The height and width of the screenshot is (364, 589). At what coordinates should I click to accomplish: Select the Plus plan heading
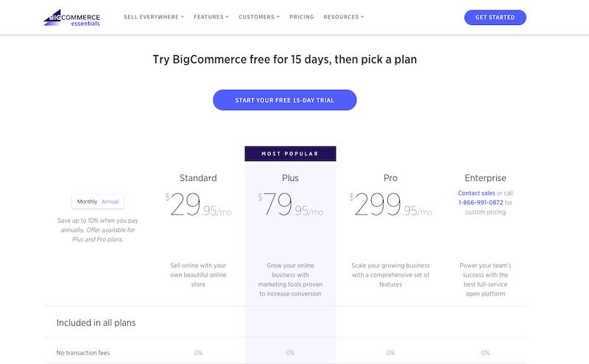tap(290, 178)
